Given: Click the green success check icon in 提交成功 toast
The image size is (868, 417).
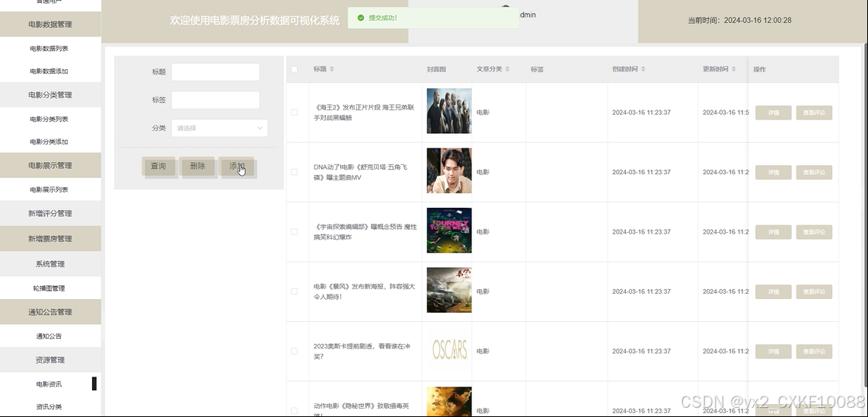Looking at the screenshot, I should 361,18.
